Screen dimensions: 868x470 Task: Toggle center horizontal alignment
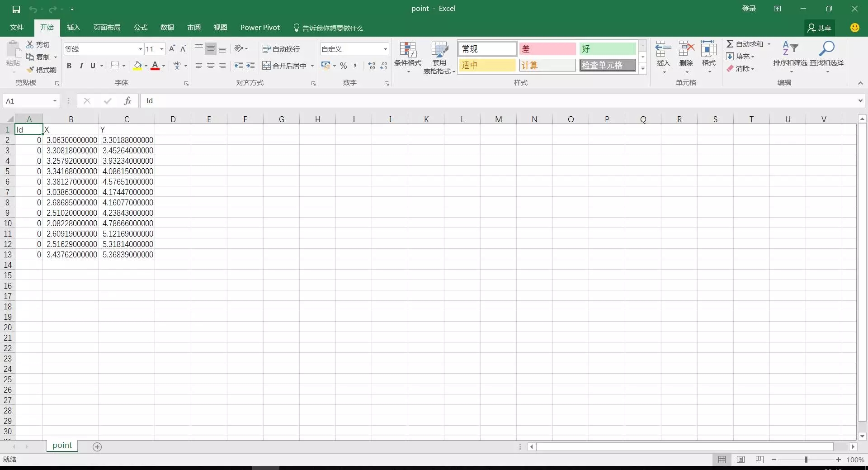pos(211,66)
